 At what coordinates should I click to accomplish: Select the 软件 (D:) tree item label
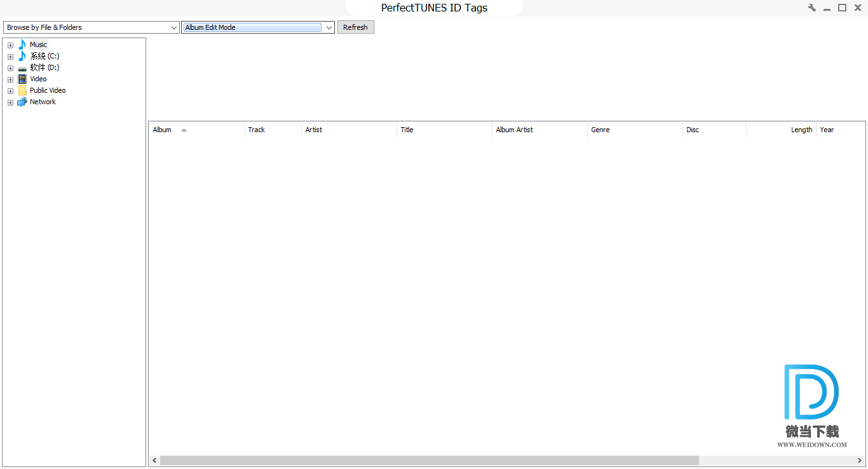(x=44, y=67)
